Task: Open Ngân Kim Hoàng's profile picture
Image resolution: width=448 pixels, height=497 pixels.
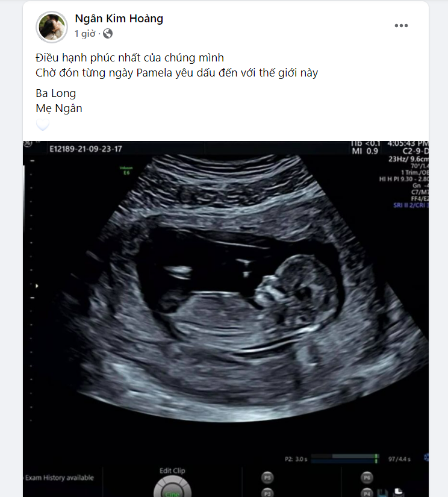Action: (x=52, y=27)
